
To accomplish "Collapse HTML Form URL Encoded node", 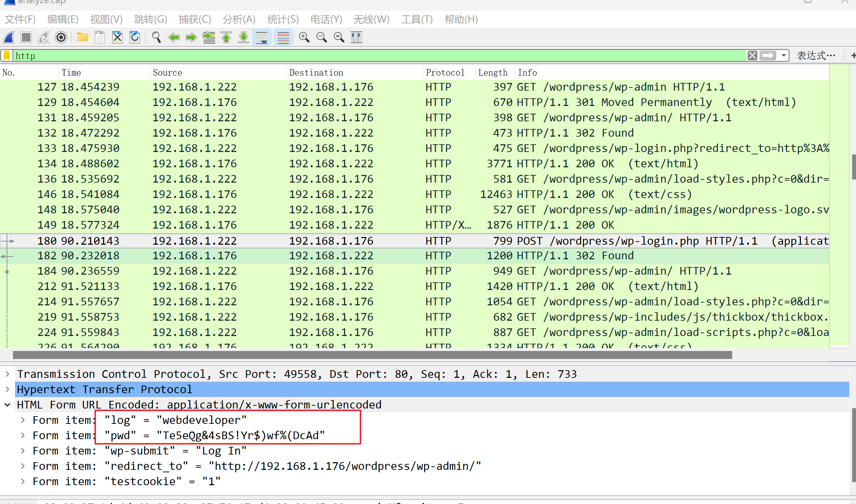I will pos(7,405).
